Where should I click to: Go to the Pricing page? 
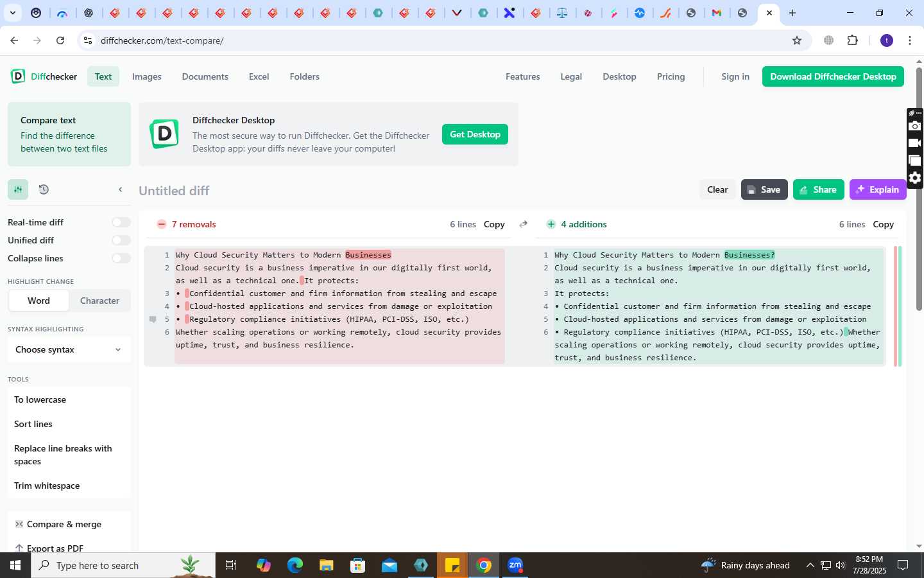(671, 76)
